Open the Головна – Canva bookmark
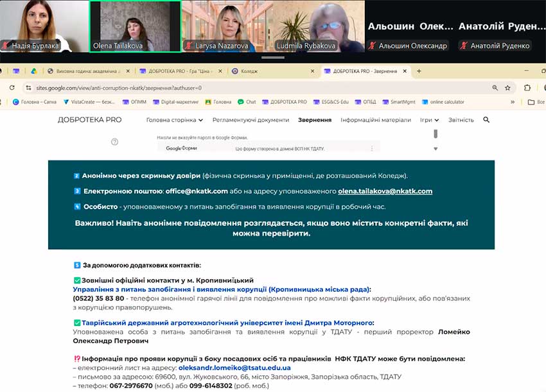 35,102
